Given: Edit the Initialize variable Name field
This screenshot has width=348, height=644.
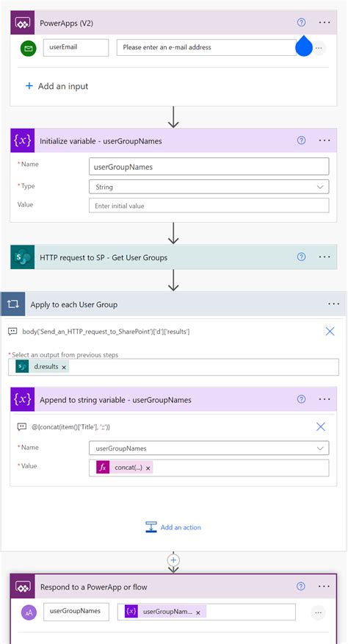Looking at the screenshot, I should pyautogui.click(x=209, y=167).
